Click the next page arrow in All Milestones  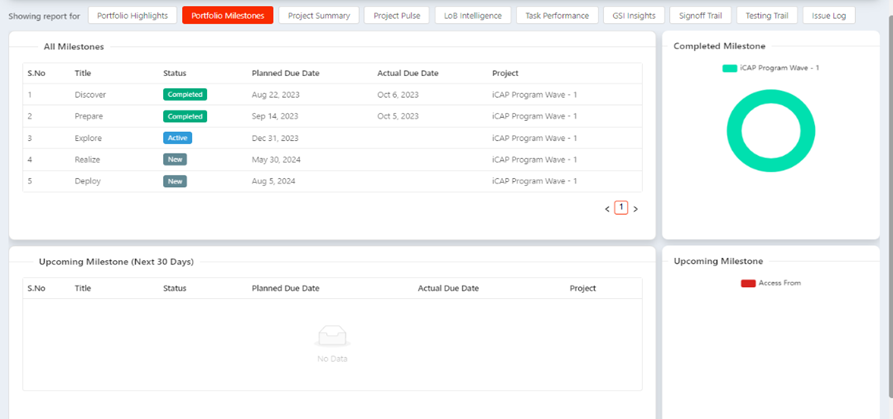636,209
